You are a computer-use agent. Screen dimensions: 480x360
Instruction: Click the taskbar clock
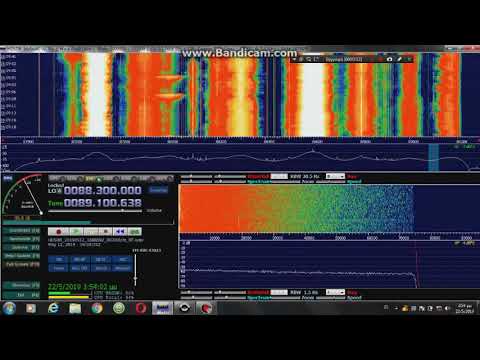465,309
